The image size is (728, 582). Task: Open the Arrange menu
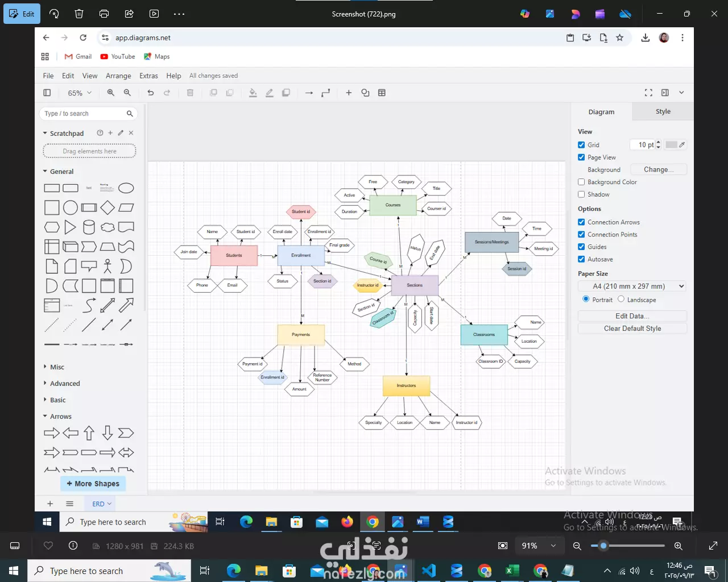click(x=118, y=76)
